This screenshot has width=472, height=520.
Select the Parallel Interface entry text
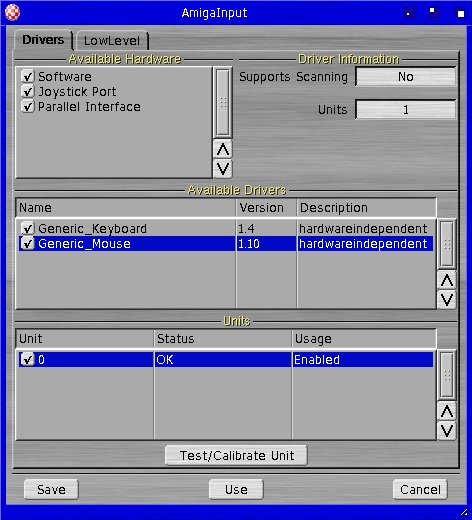point(89,107)
